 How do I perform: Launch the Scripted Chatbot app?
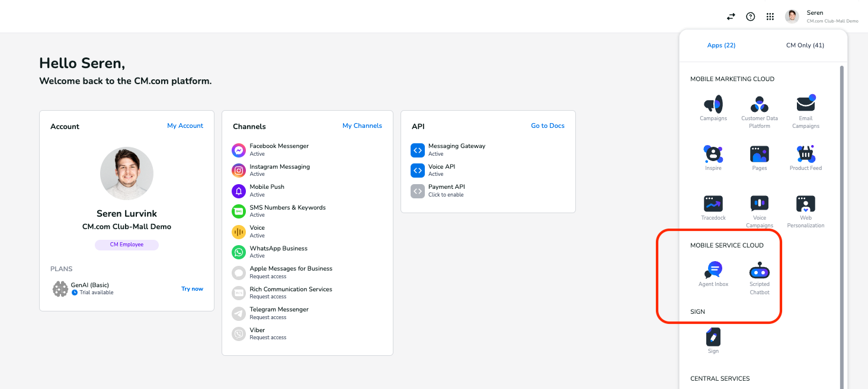tap(759, 271)
